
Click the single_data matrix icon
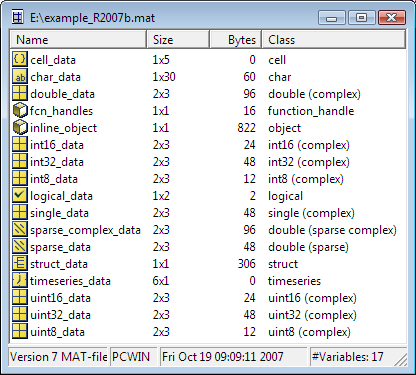[20, 212]
